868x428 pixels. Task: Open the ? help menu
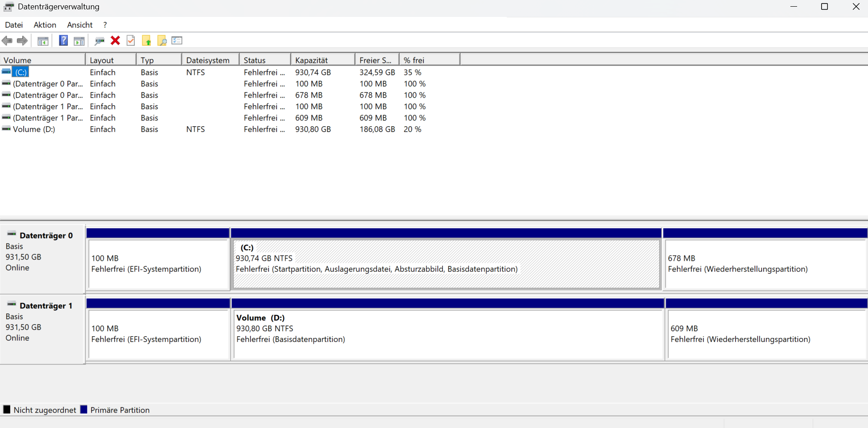[x=105, y=25]
